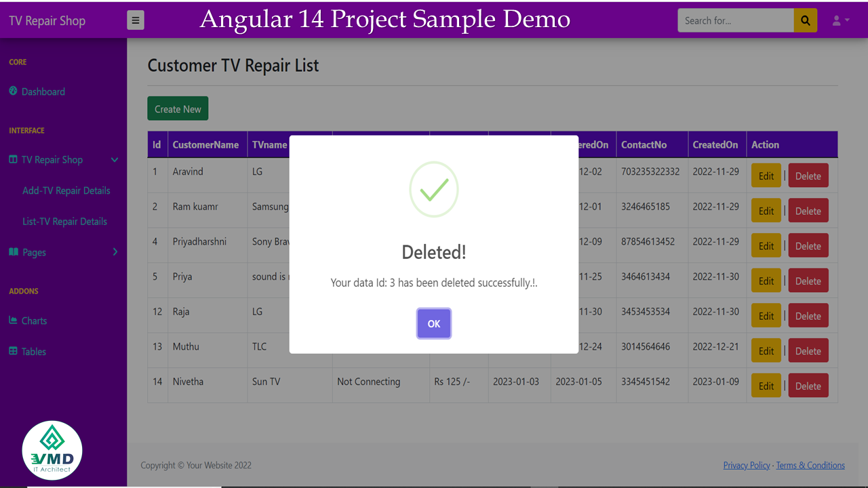Viewport: 868px width, 488px height.
Task: Click Edit for customer Aravind
Action: coord(766,176)
